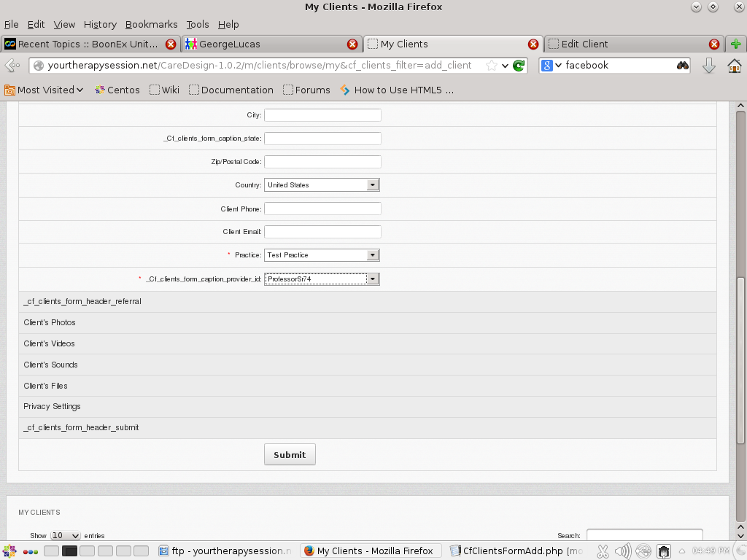Bookmark this page with the star icon
Image resolution: width=747 pixels, height=560 pixels.
tap(492, 66)
